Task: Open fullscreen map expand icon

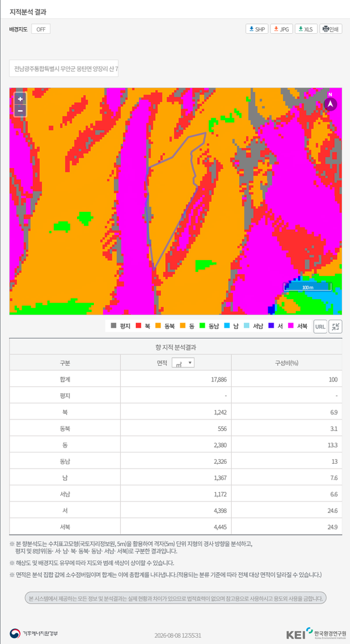Action: tap(335, 327)
